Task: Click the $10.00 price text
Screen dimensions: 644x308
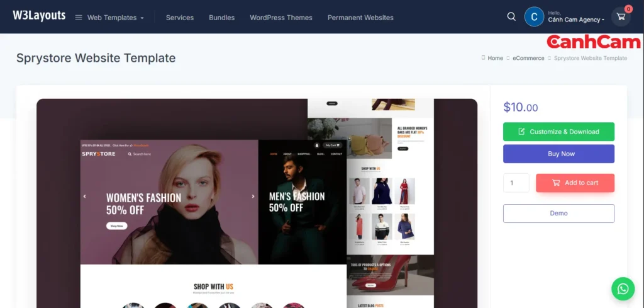Action: 520,107
